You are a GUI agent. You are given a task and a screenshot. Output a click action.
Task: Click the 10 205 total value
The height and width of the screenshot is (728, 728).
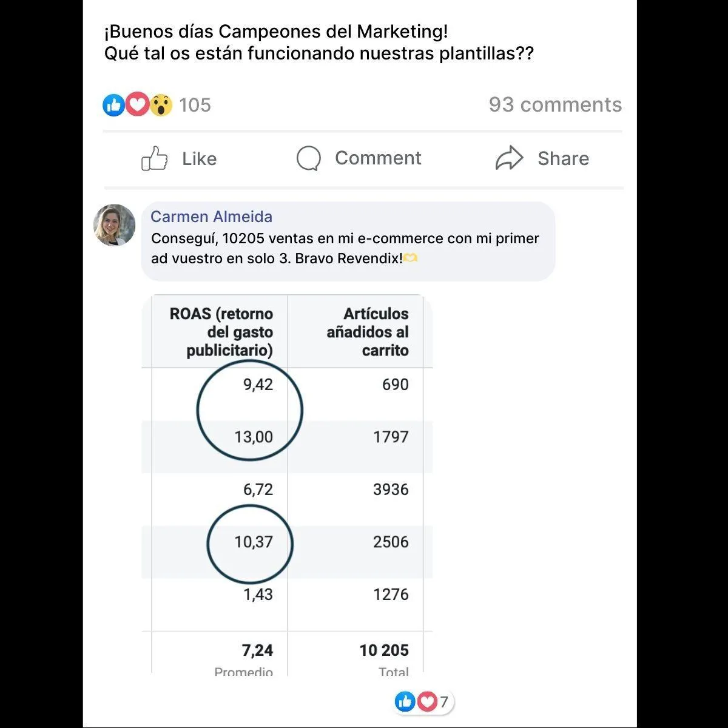[384, 650]
